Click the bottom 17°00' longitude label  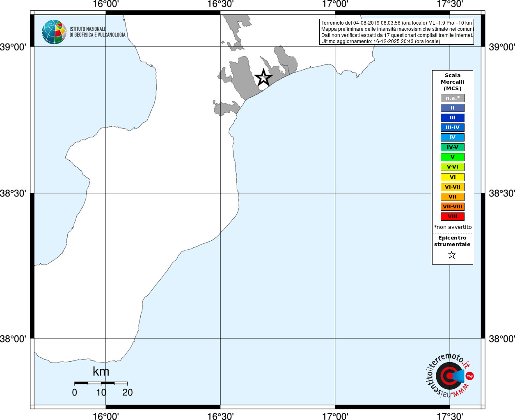(335, 416)
